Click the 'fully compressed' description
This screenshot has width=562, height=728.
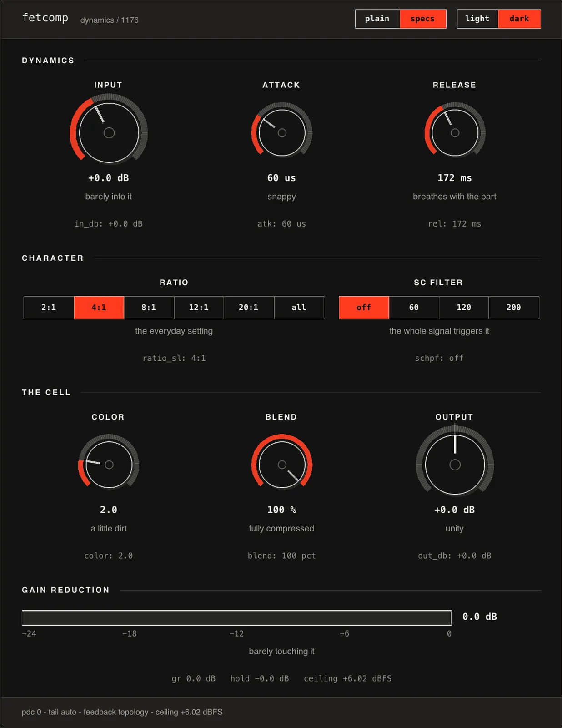(281, 528)
